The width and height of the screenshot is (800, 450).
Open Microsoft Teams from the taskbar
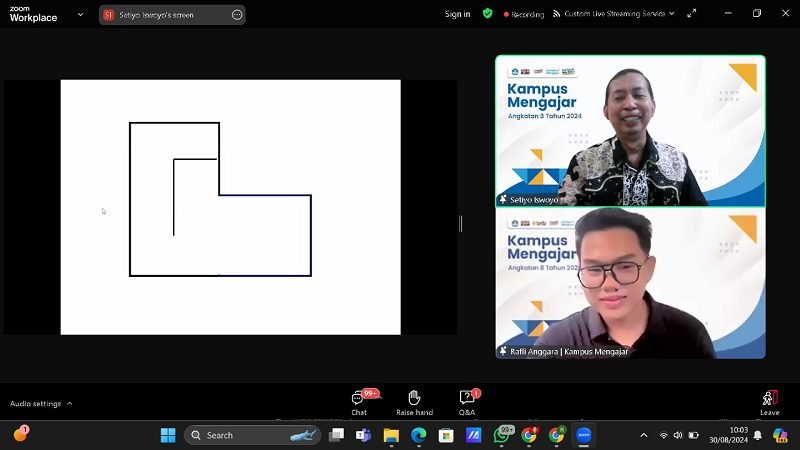pyautogui.click(x=363, y=435)
